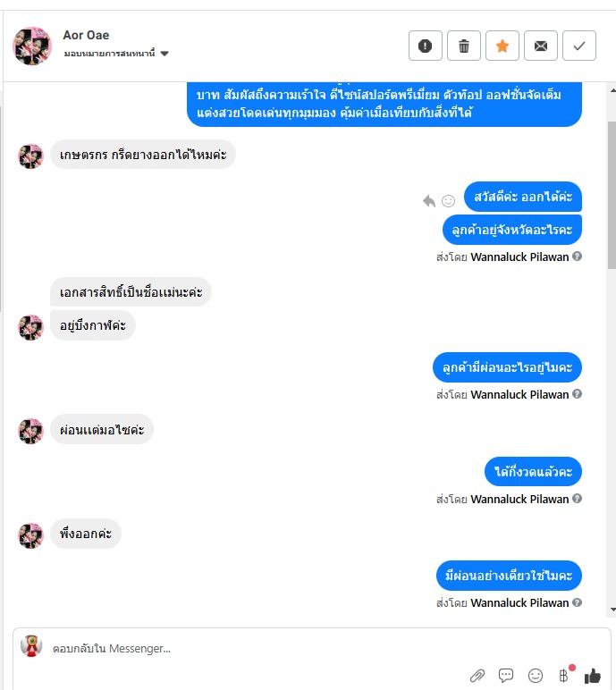Open the conversation assignment dropdown arrow
Screen dimensions: 616x690
[165, 54]
